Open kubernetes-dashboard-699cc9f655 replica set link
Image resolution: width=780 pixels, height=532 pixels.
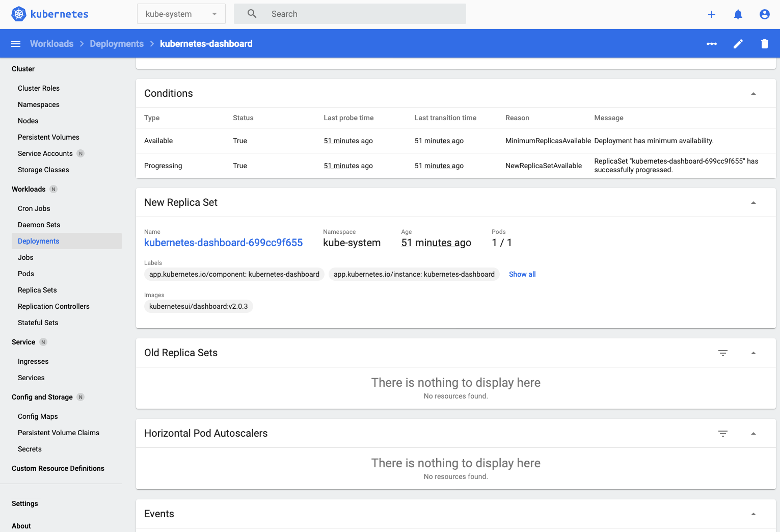pyautogui.click(x=224, y=243)
